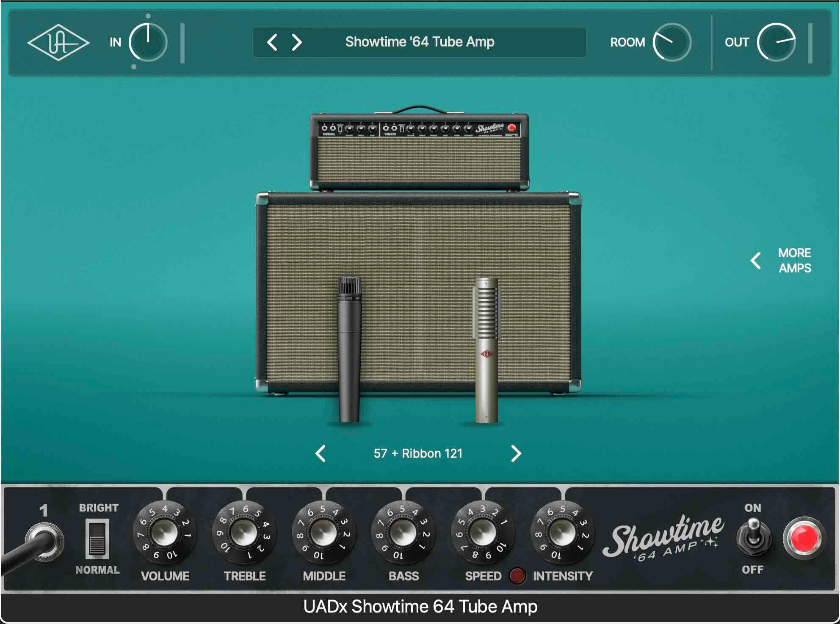
Task: Click the red power jewel lamp
Action: [x=804, y=539]
